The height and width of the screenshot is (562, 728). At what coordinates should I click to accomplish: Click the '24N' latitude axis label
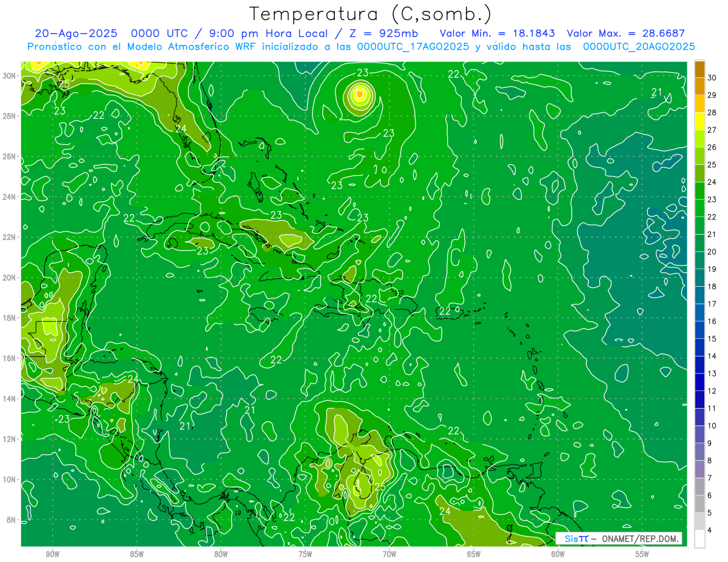pos(9,196)
